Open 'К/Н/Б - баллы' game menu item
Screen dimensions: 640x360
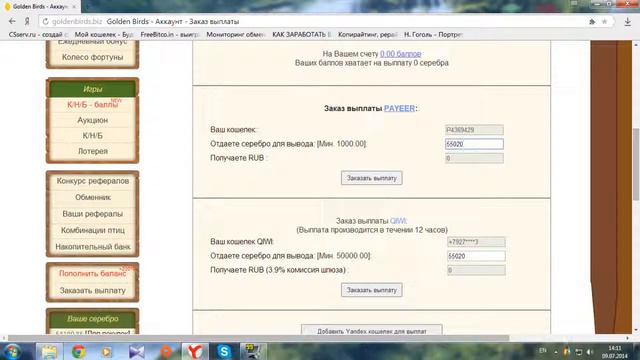[x=92, y=104]
